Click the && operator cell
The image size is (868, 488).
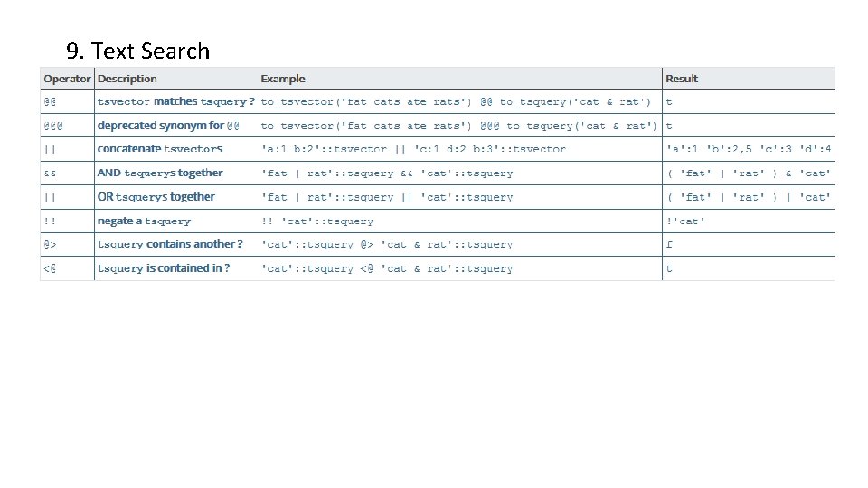pos(51,173)
